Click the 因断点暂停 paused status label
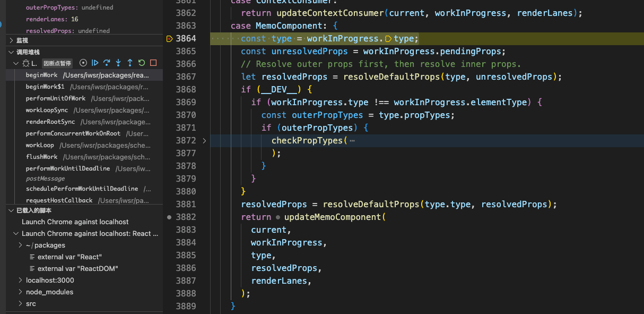The height and width of the screenshot is (314, 644). pos(57,63)
